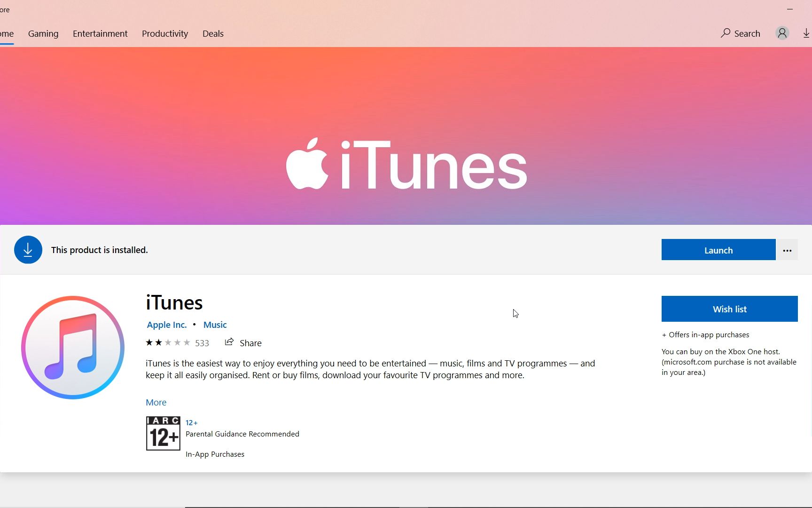The height and width of the screenshot is (508, 812).
Task: Click 'This product is installed.' text
Action: (100, 250)
